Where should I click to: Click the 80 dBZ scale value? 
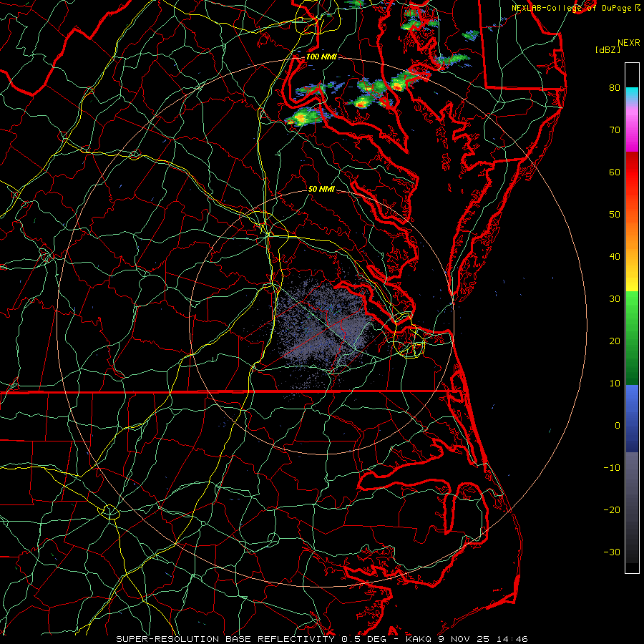pos(615,87)
